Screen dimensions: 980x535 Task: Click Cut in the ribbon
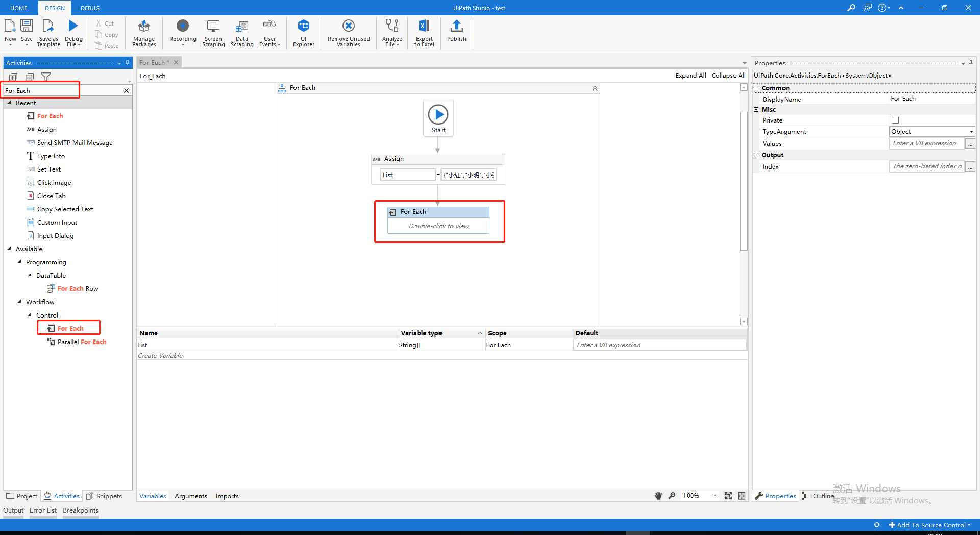point(105,23)
